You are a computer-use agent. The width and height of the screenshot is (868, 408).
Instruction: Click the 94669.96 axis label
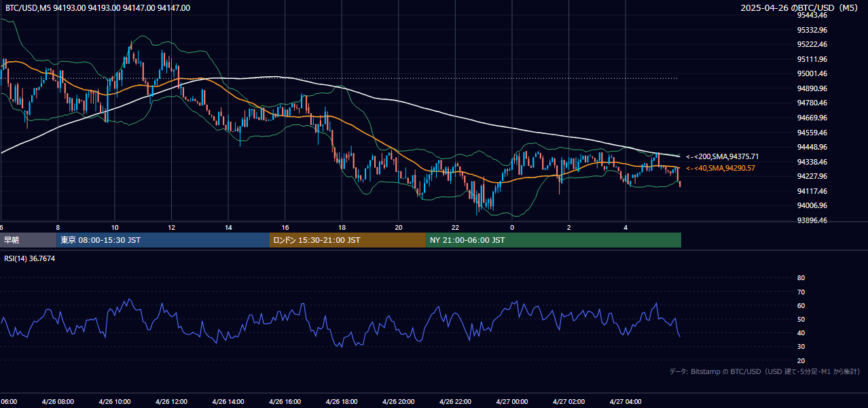(x=812, y=118)
